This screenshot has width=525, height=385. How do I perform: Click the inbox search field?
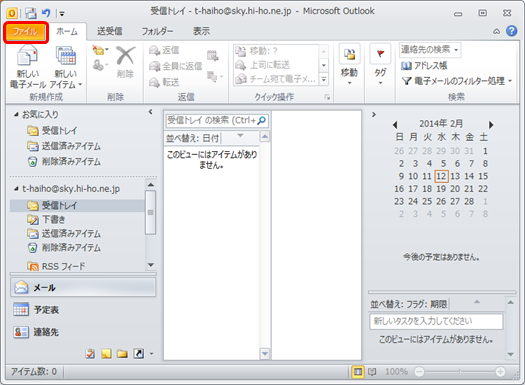[216, 120]
